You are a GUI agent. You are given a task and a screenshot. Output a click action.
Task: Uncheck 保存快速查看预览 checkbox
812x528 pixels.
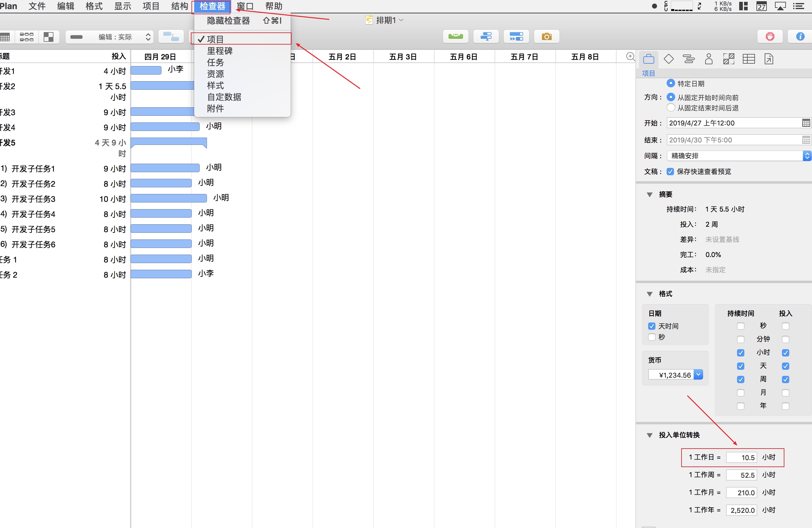pos(670,172)
